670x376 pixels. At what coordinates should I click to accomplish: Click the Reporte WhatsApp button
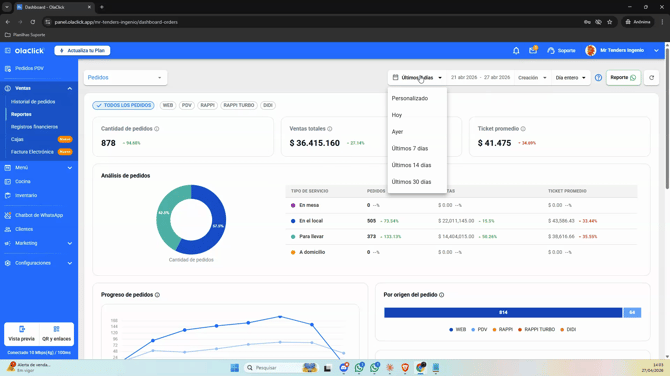[623, 78]
